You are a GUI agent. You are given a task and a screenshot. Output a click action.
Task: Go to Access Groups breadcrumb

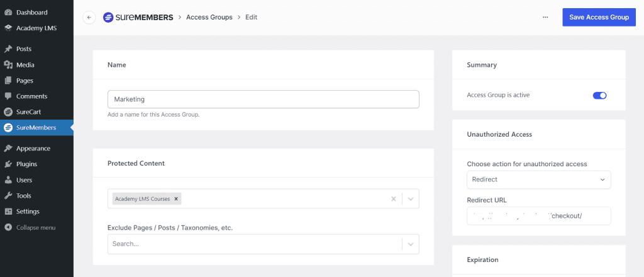209,17
